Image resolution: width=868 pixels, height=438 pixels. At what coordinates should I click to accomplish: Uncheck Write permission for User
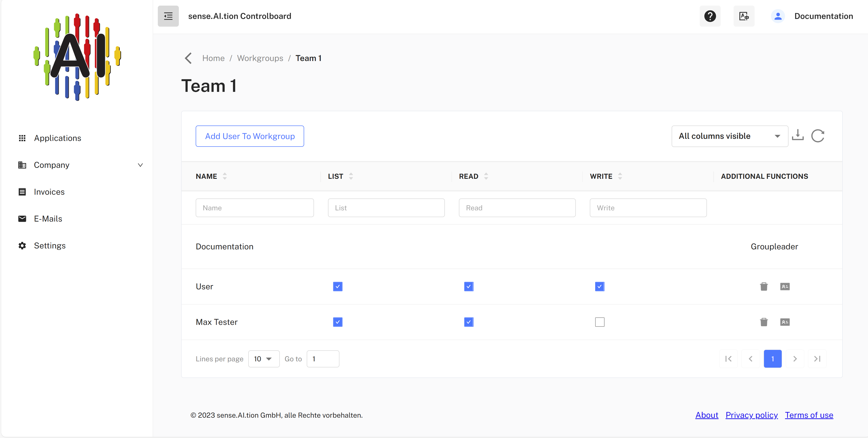point(599,286)
